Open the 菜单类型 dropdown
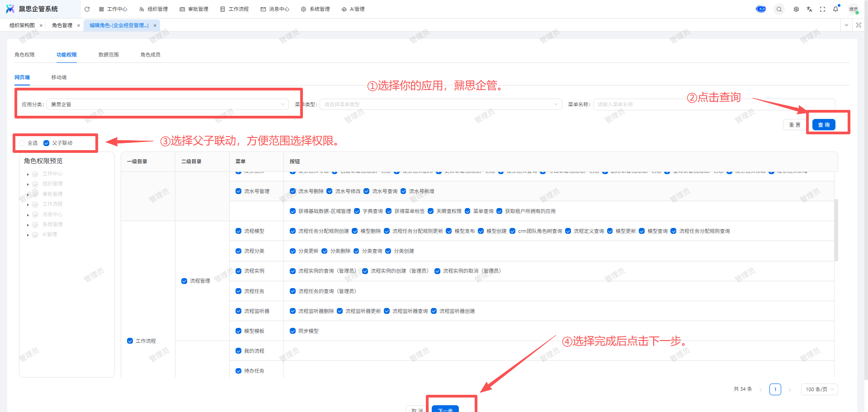The height and width of the screenshot is (412, 868). (441, 104)
